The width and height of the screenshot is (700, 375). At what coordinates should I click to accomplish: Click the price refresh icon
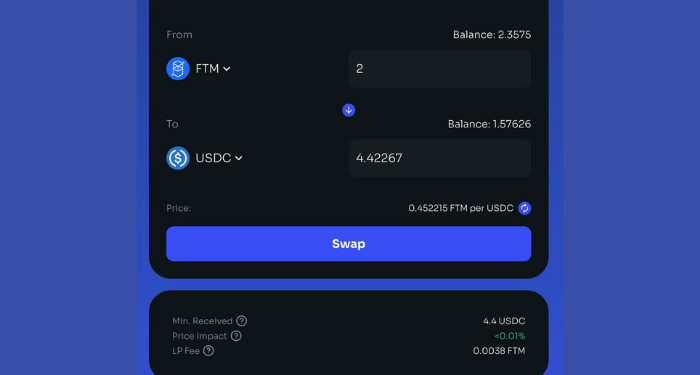pyautogui.click(x=525, y=208)
